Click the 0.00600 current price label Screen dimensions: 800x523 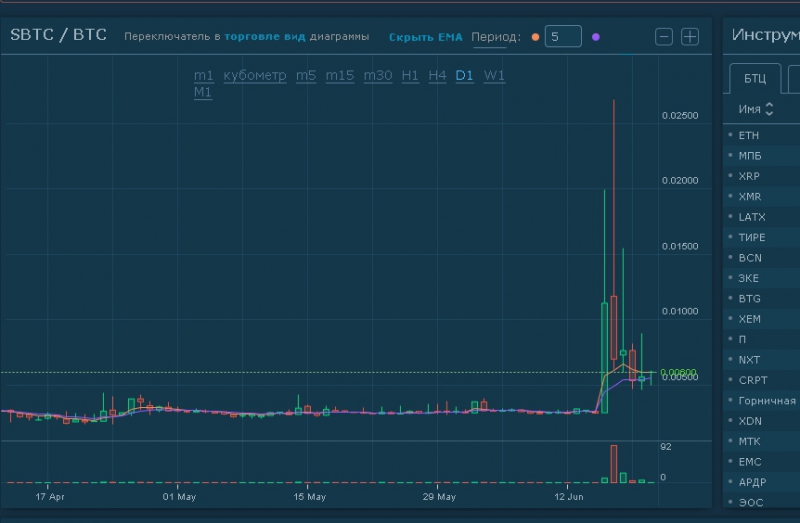pos(678,372)
